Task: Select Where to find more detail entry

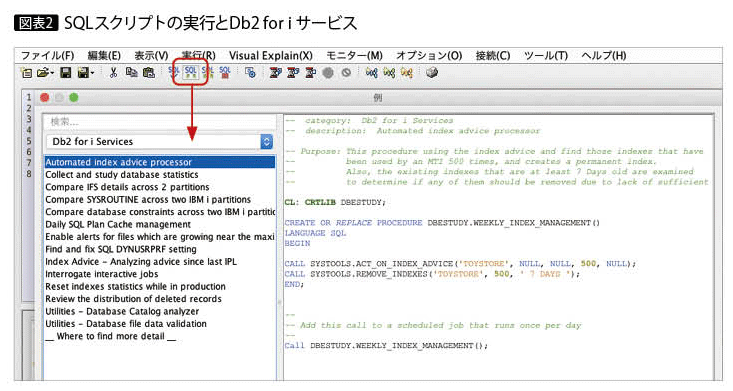Action: click(x=159, y=336)
